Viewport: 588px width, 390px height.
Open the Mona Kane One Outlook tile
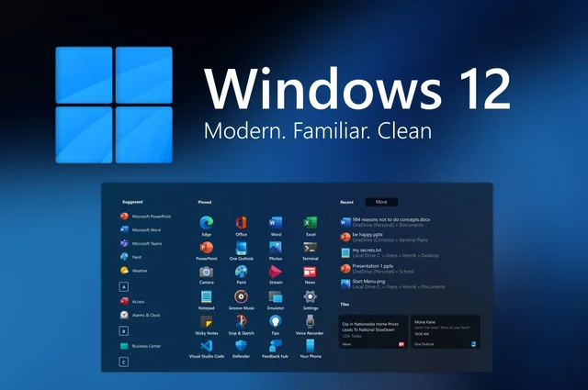[446, 332]
